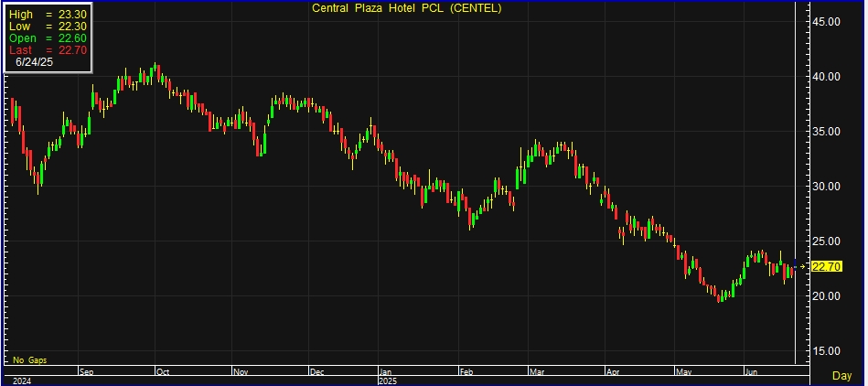The image size is (868, 386).
Task: Click the 25.00 price axis label
Action: (827, 241)
